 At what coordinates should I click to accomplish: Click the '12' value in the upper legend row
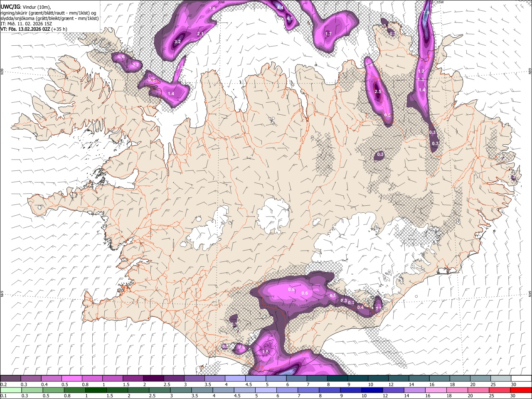pyautogui.click(x=391, y=384)
